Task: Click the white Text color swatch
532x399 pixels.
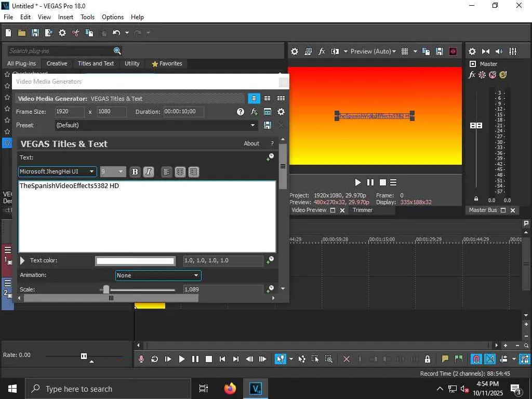Action: [x=135, y=261]
